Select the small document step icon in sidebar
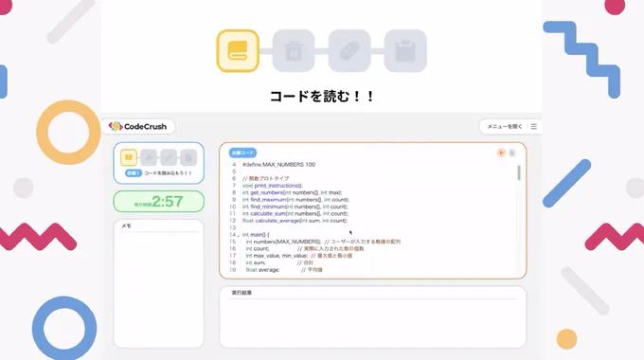Image resolution: width=644 pixels, height=360 pixels. click(188, 157)
